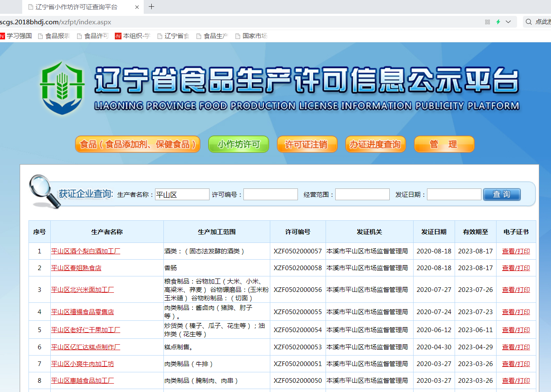This screenshot has height=392, width=551.
Task: Click the 糕点制售。 production scope cell
Action: coord(217,347)
